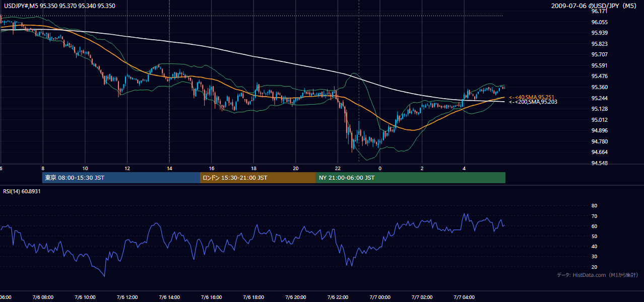
Task: Click the London 15:30-21:00 JST session bar
Action: (258, 178)
